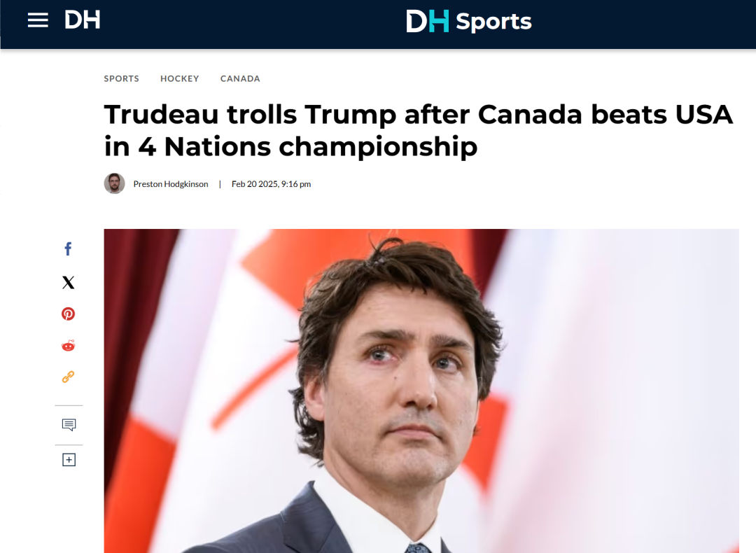The image size is (756, 553).
Task: Click the centered DH Sports logo
Action: point(468,21)
